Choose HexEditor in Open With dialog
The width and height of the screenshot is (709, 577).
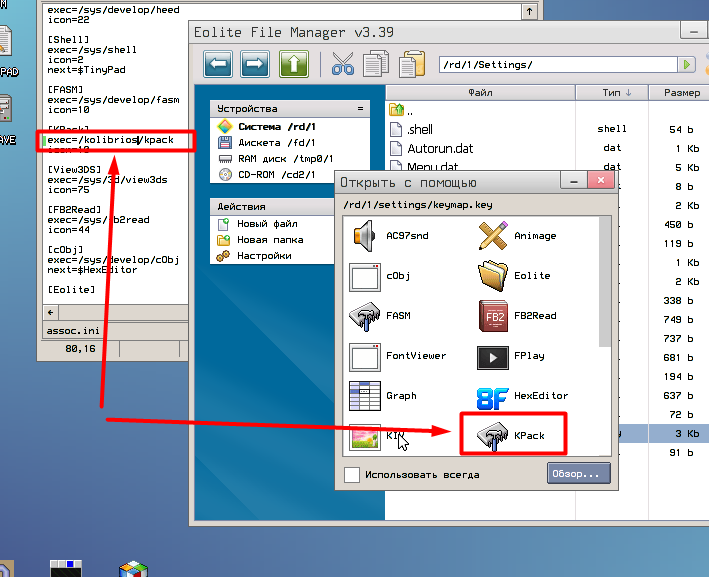pyautogui.click(x=522, y=398)
